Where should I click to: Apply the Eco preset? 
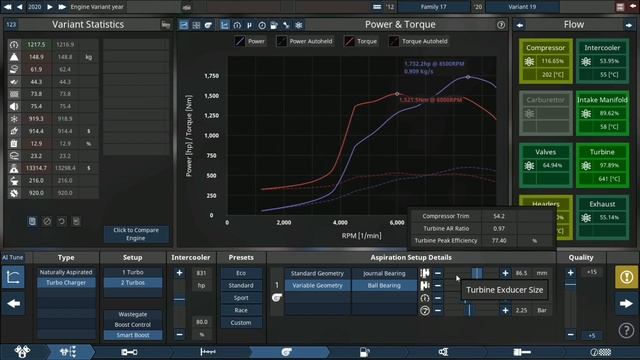pos(241,273)
